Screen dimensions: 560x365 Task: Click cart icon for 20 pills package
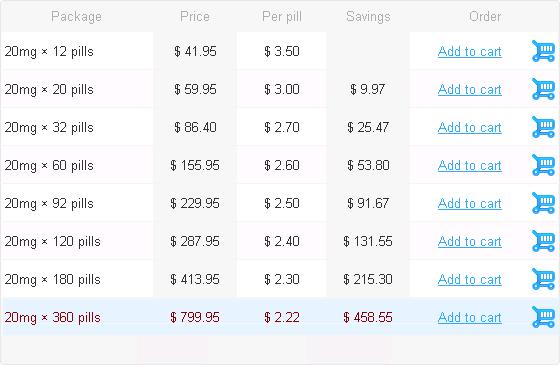click(x=543, y=89)
